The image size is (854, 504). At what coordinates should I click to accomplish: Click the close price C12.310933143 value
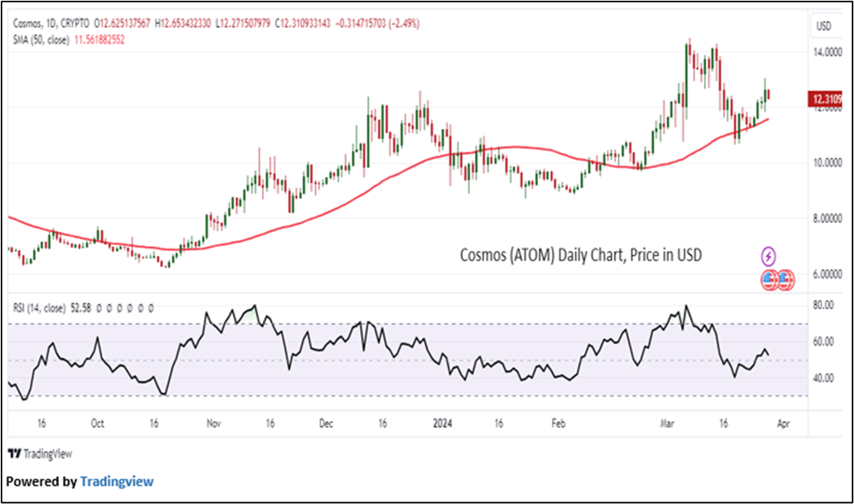click(303, 24)
